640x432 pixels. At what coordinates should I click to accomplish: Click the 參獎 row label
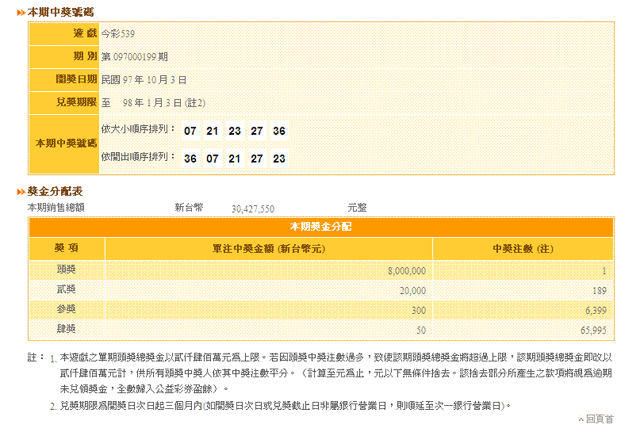click(x=66, y=309)
